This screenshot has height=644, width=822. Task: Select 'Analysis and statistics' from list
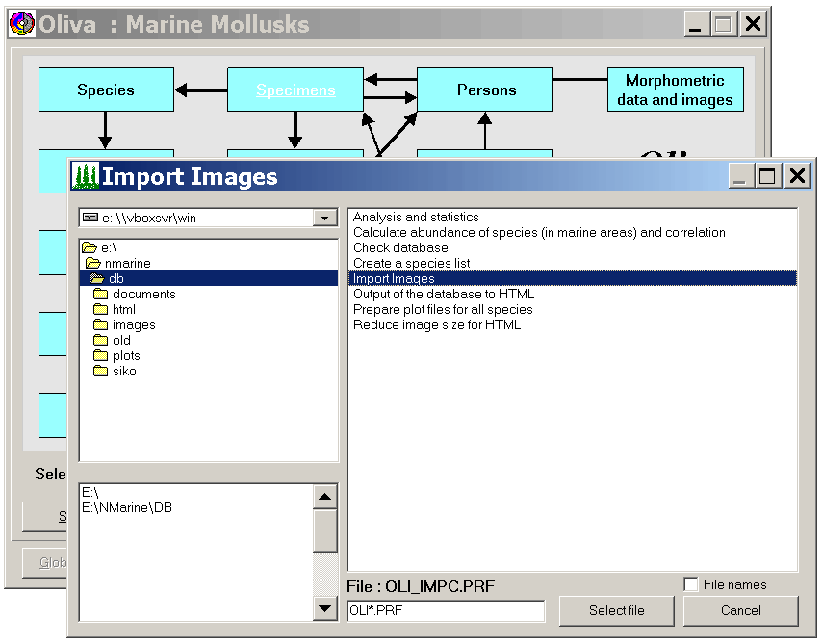coord(416,218)
